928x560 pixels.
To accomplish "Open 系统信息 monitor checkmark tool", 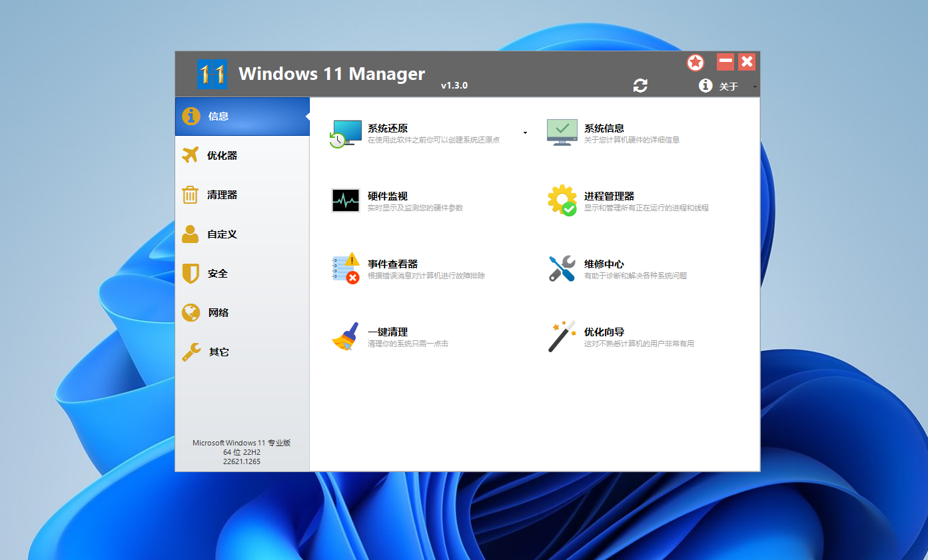I will [x=613, y=134].
